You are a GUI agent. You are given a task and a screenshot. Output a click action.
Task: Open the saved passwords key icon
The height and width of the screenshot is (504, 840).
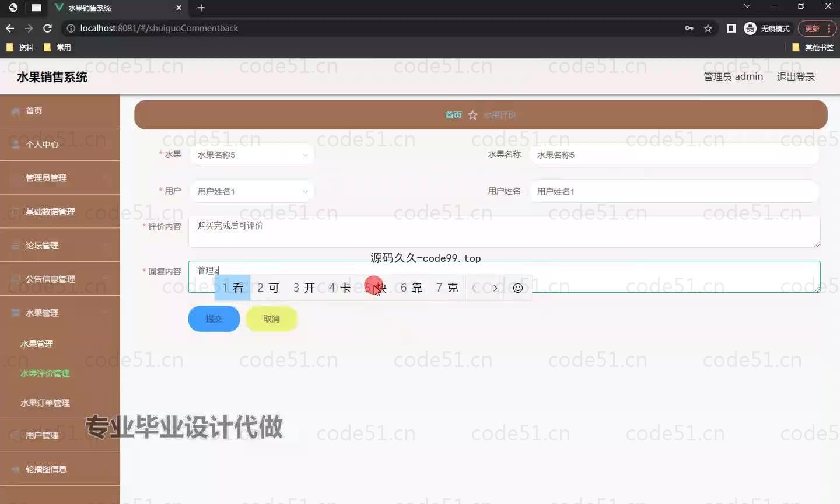click(x=689, y=28)
